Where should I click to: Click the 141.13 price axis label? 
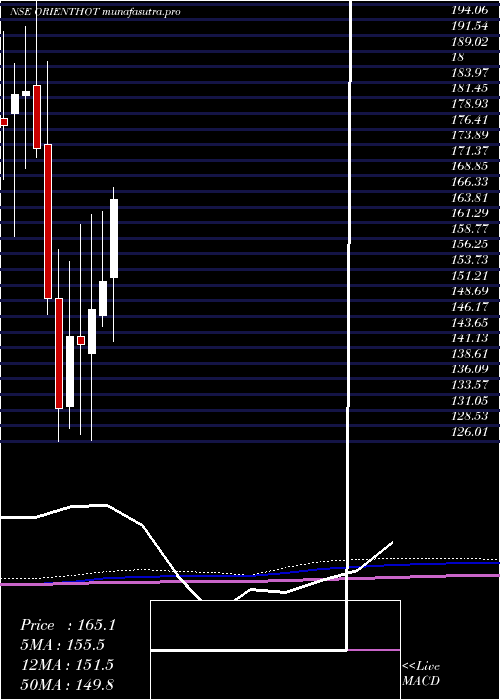[470, 338]
